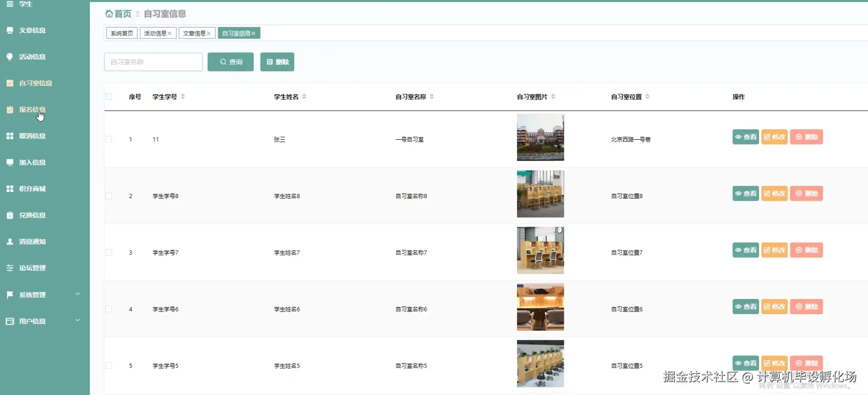Image resolution: width=868 pixels, height=395 pixels.
Task: Sort by the 学生姓名 column arrows
Action: point(304,96)
